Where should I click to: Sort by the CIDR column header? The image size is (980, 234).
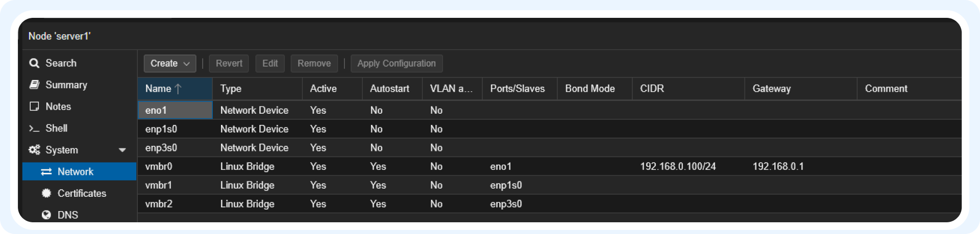652,89
